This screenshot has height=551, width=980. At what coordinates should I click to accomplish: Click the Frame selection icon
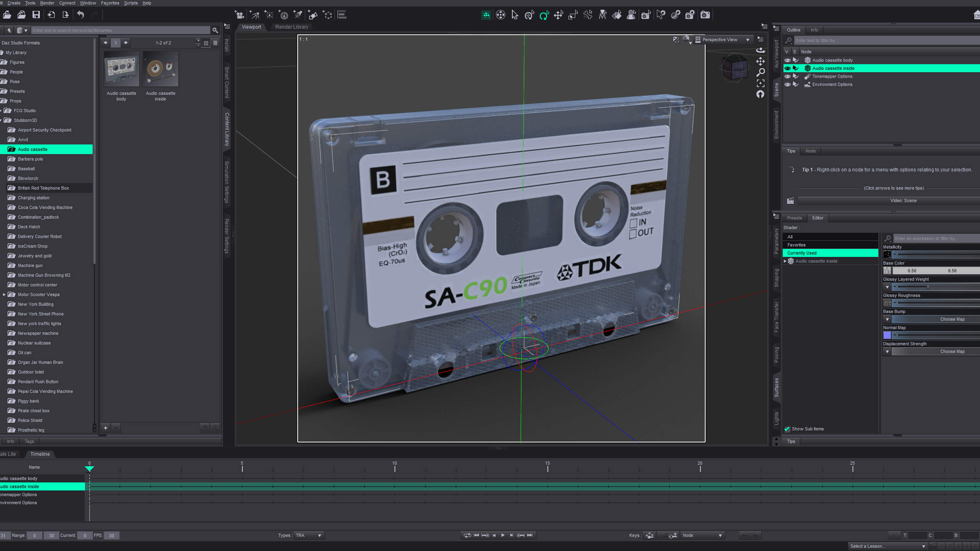[760, 83]
